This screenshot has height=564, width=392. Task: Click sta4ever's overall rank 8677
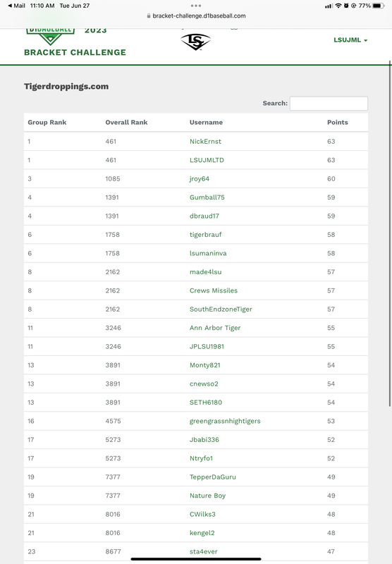[x=113, y=552]
